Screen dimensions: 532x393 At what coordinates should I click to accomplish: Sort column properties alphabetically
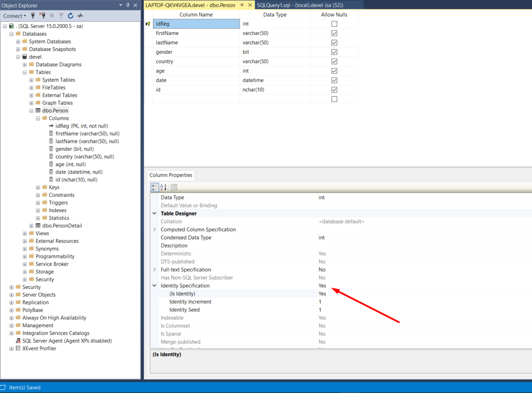(x=163, y=188)
